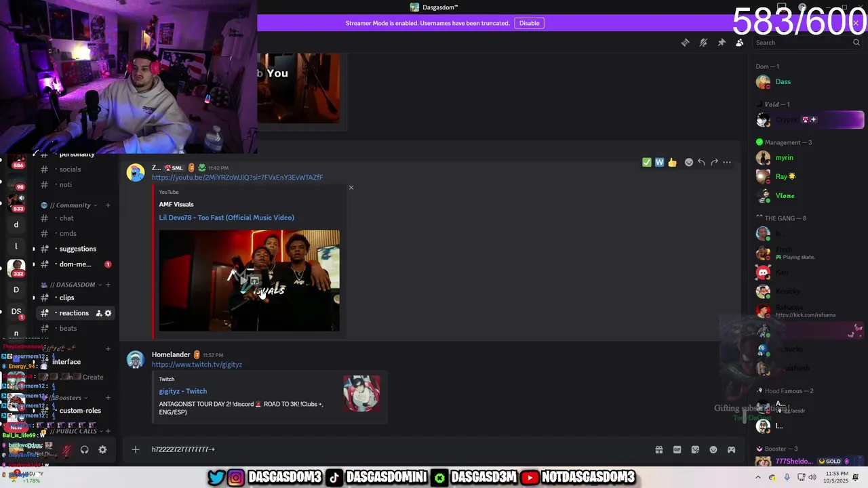Open user settings gear icon
The height and width of the screenshot is (488, 868).
pos(102,449)
